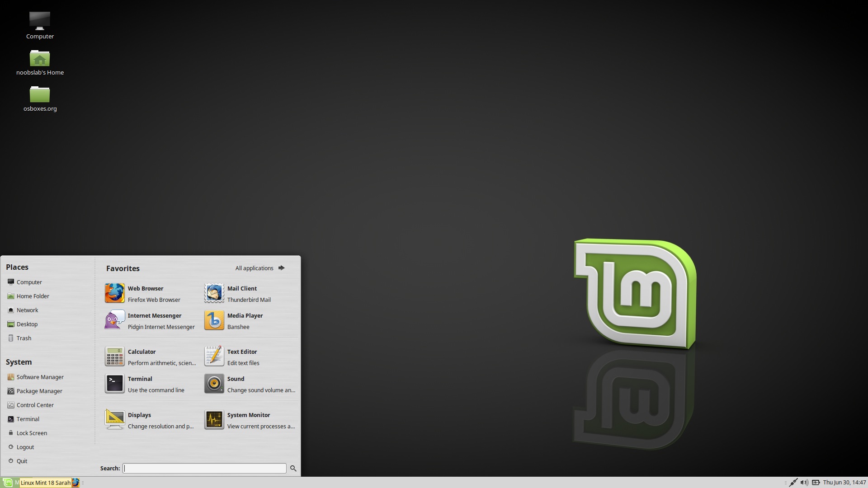868x488 pixels.
Task: Empty-check the Trash under Places
Action: pyautogui.click(x=24, y=338)
